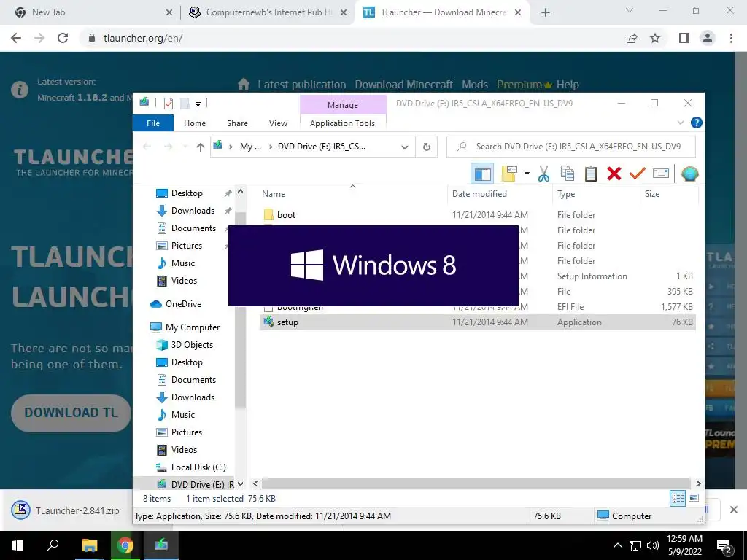Viewport: 747px width, 560px height.
Task: Click the Download Minecraft link on TLauncher page
Action: point(403,85)
